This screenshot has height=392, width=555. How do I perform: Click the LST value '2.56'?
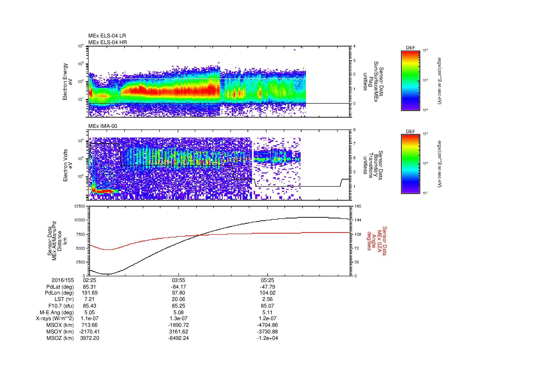pyautogui.click(x=268, y=299)
